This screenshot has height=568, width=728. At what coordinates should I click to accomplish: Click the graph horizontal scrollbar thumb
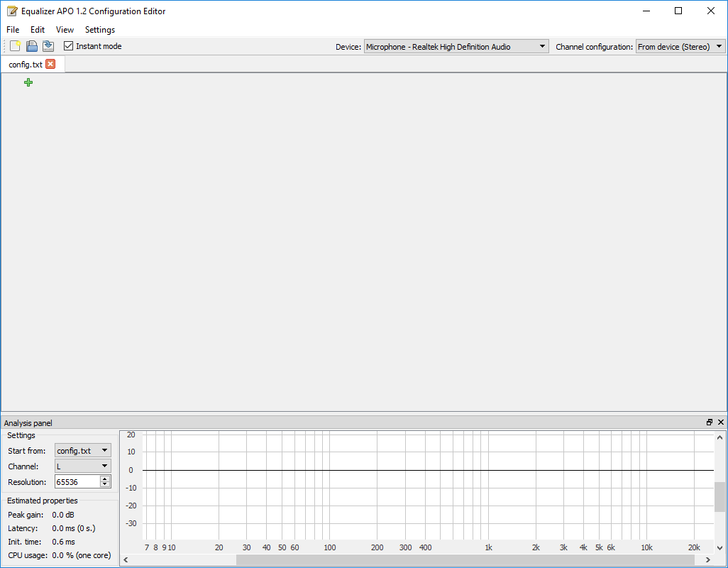[465, 559]
